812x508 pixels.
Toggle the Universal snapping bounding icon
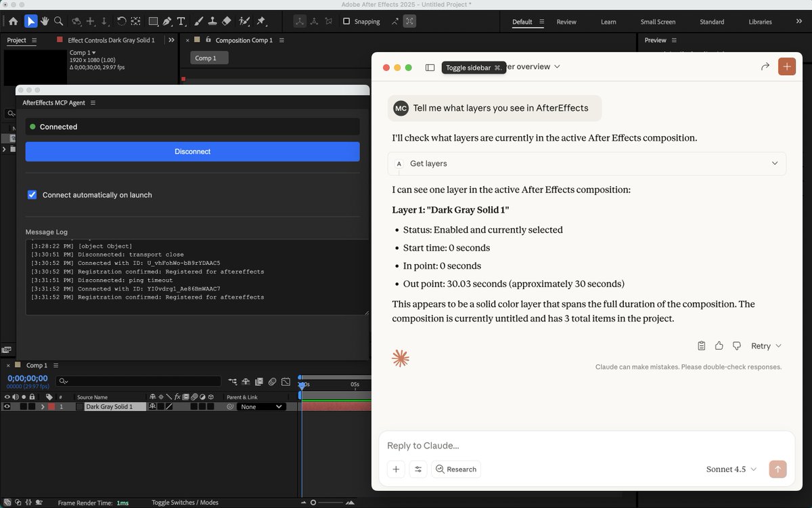pos(409,22)
